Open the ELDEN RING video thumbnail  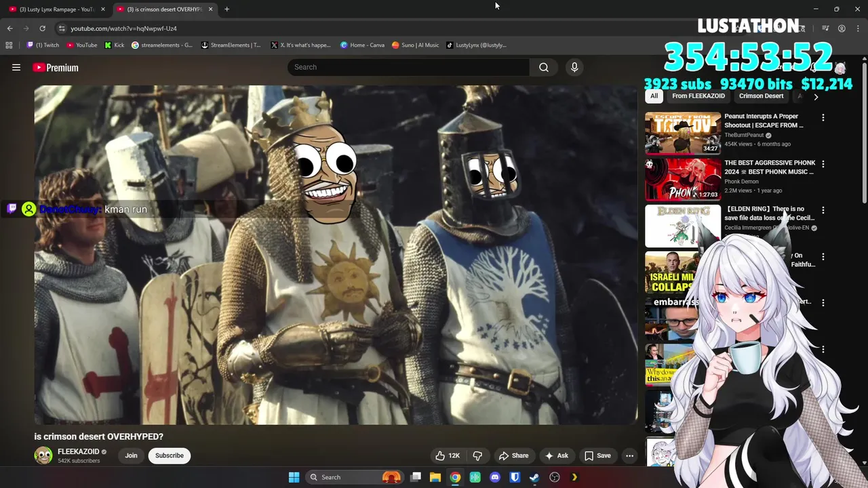pos(683,226)
